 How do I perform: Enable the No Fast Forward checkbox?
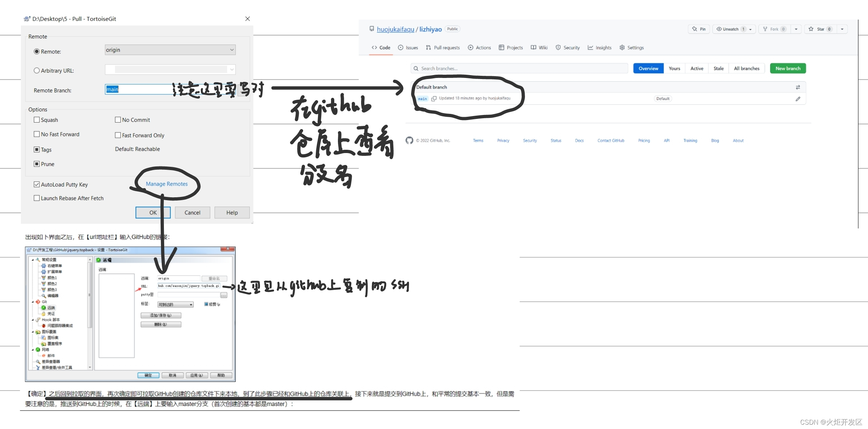click(x=37, y=134)
